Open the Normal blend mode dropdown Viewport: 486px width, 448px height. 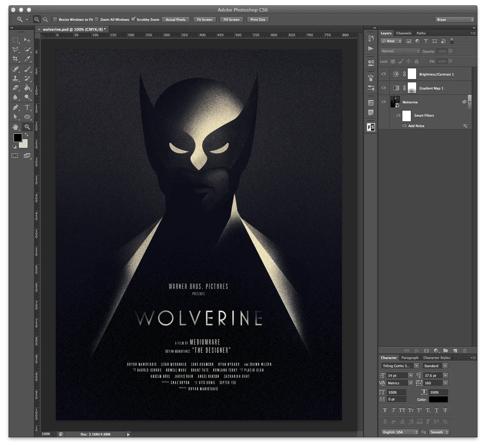coord(400,51)
